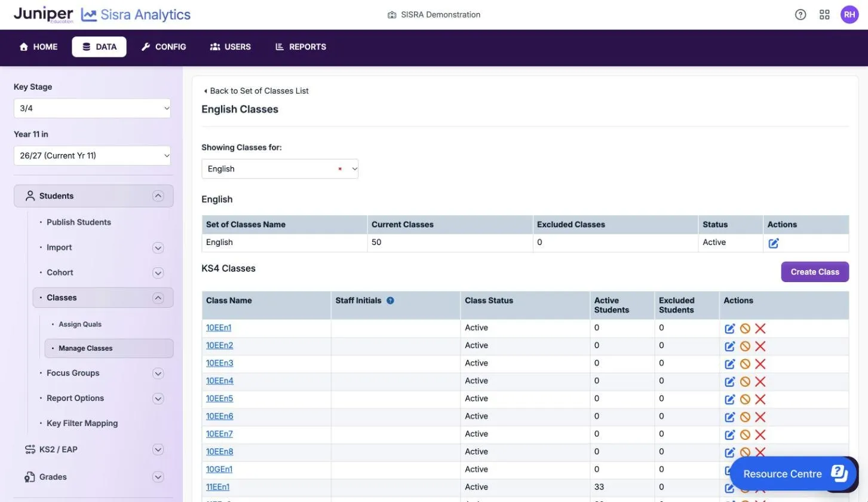Click the Juniper Sisra Analytics logo

click(x=102, y=15)
